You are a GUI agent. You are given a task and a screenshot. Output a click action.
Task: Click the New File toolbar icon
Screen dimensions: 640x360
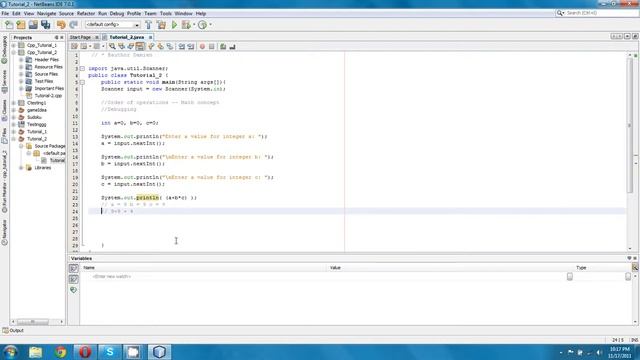[x=9, y=25]
